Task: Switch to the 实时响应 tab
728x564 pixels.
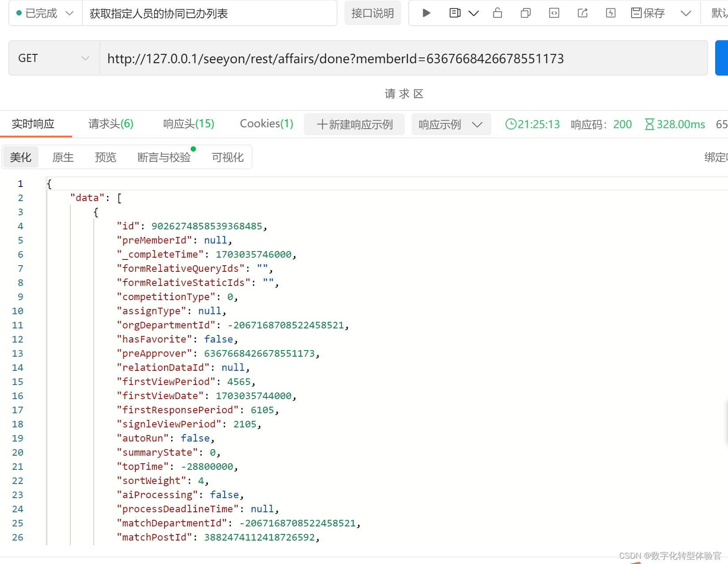Action: [33, 124]
